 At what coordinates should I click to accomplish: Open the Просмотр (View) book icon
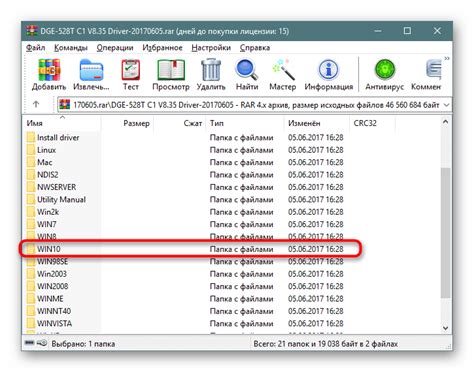coord(171,70)
